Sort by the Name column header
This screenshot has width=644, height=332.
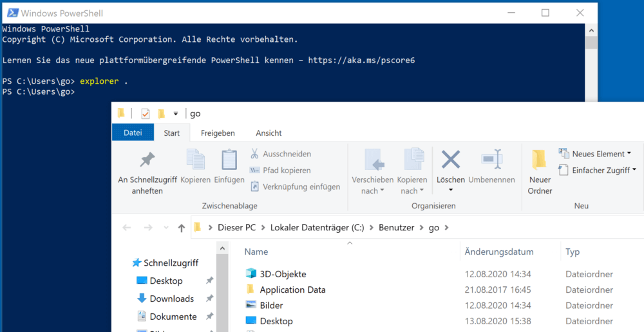[x=256, y=252]
